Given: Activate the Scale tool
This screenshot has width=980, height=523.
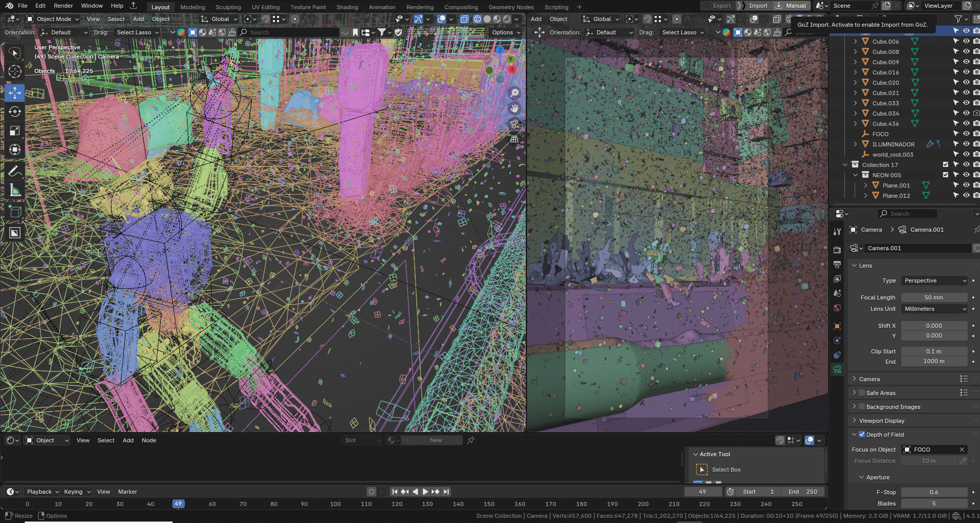Looking at the screenshot, I should [14, 130].
